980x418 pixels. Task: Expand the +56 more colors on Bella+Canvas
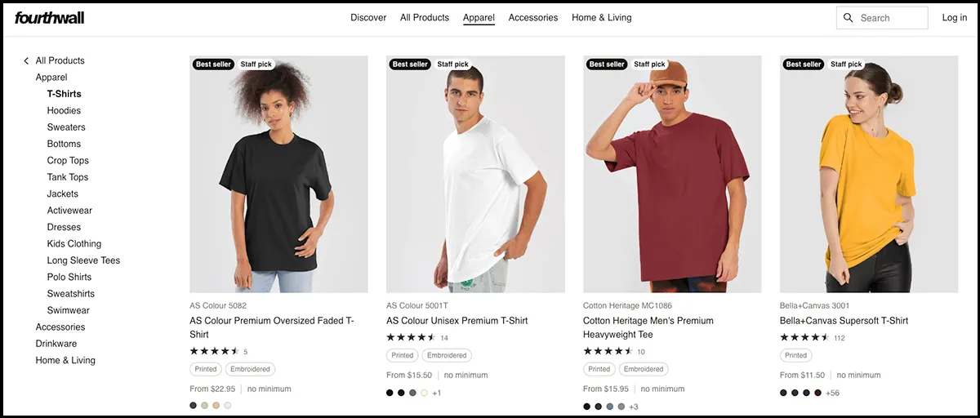coord(832,393)
